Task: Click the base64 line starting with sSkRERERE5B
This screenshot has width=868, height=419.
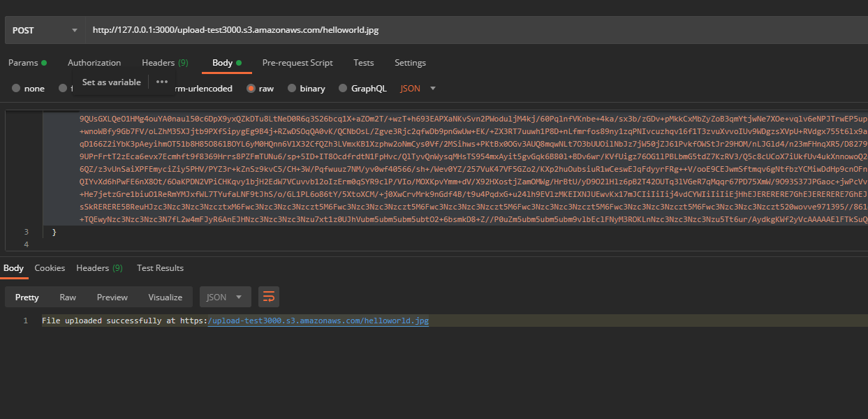Action: (x=474, y=206)
